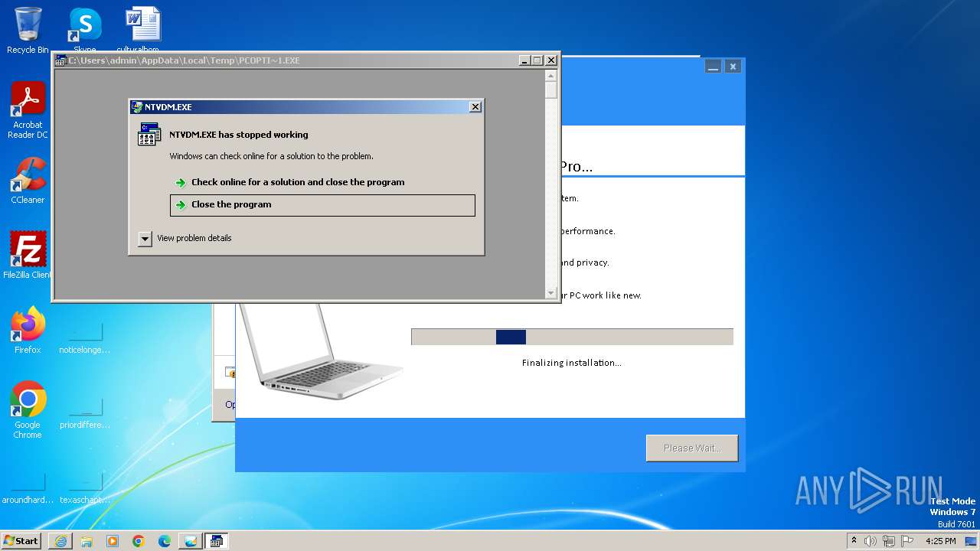Open the network tray icon
This screenshot has width=980, height=551.
[x=889, y=541]
